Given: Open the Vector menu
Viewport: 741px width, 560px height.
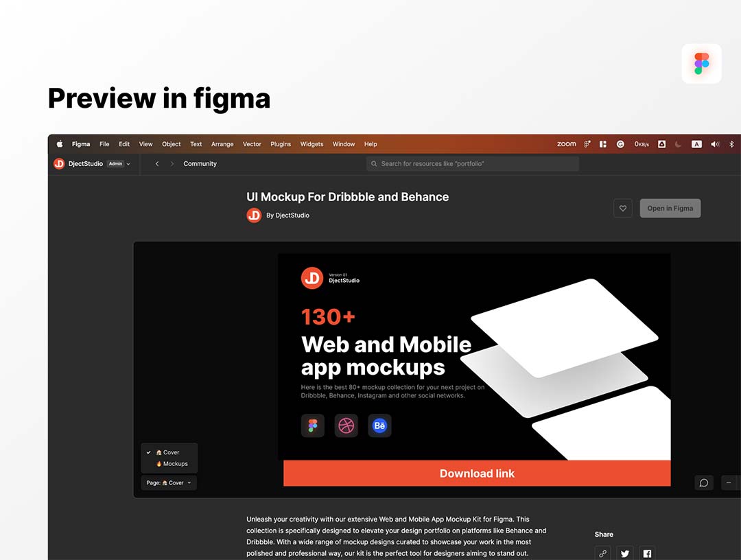Looking at the screenshot, I should (252, 144).
